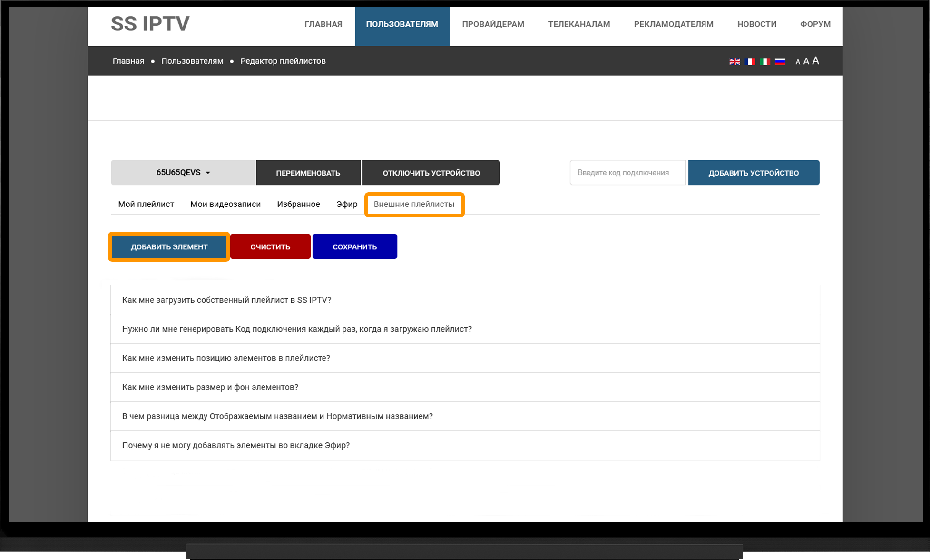The height and width of the screenshot is (560, 930).
Task: Expand 'Как мне изменить позицию элементов' question
Action: point(465,358)
